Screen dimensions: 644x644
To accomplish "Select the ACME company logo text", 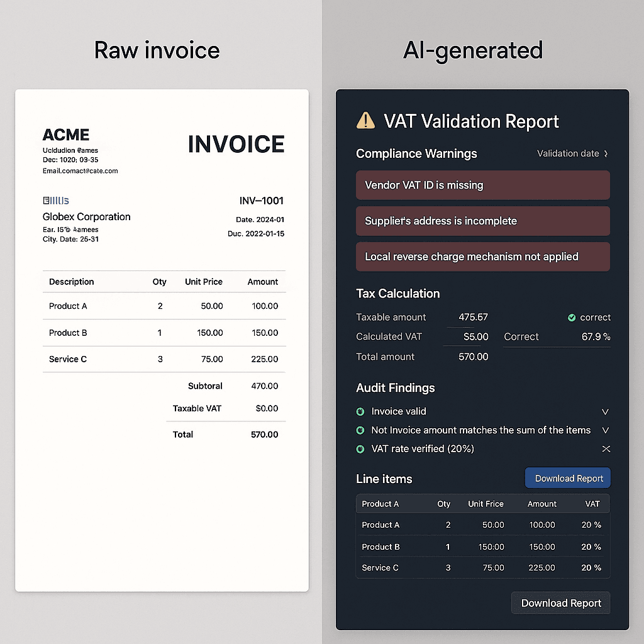I will (x=65, y=135).
